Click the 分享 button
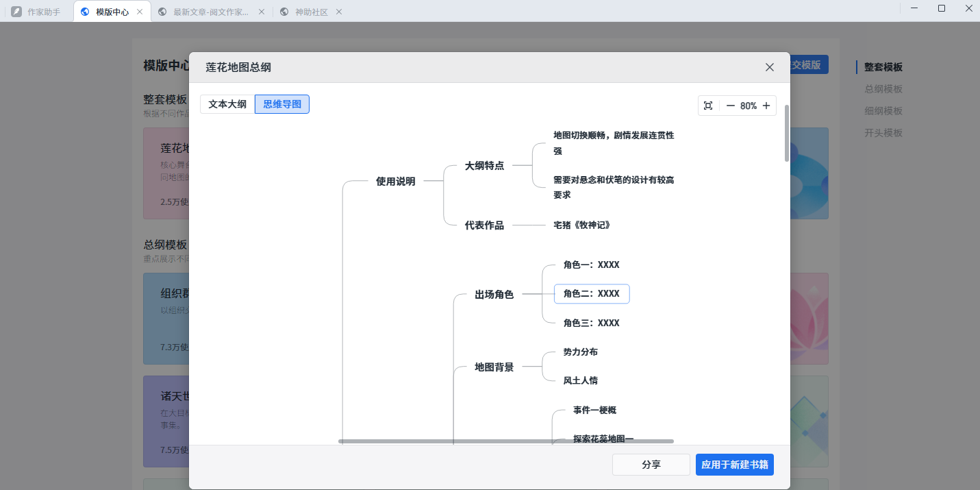Image resolution: width=980 pixels, height=490 pixels. pos(651,464)
